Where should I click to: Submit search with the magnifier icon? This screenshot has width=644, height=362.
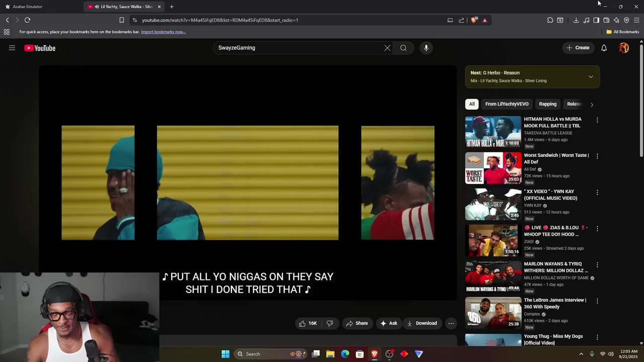[x=404, y=48]
